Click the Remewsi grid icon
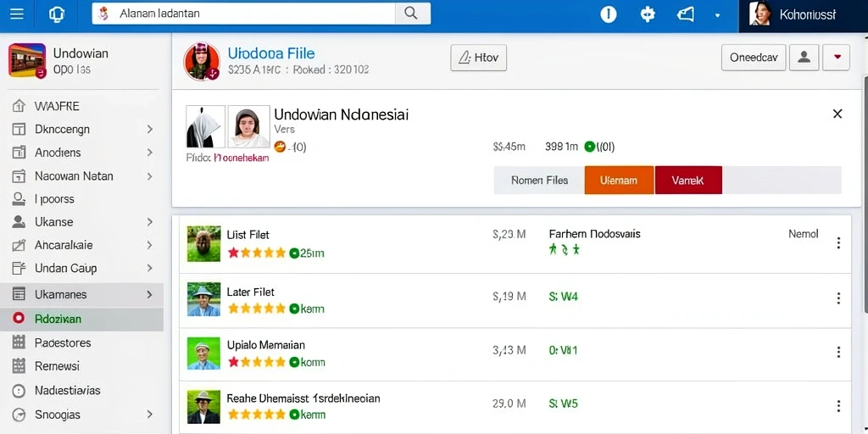Screen dimensions: 868x434 click(19, 366)
